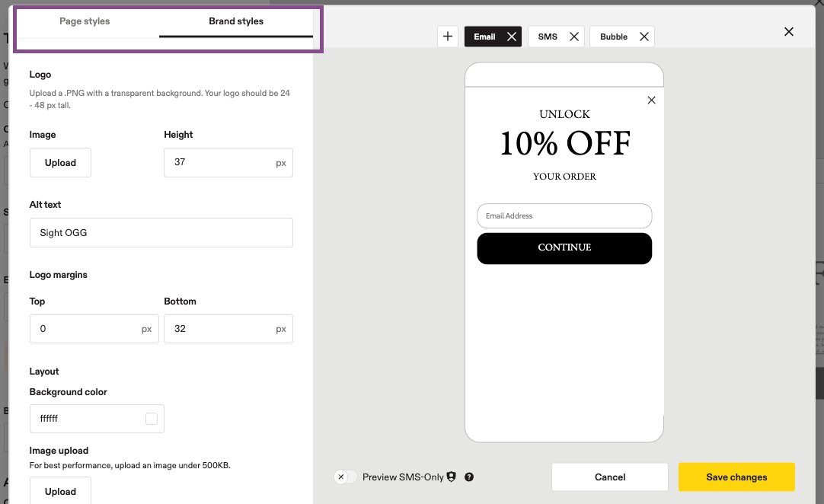This screenshot has width=824, height=504.
Task: Edit the logo Height field
Action: [x=228, y=162]
